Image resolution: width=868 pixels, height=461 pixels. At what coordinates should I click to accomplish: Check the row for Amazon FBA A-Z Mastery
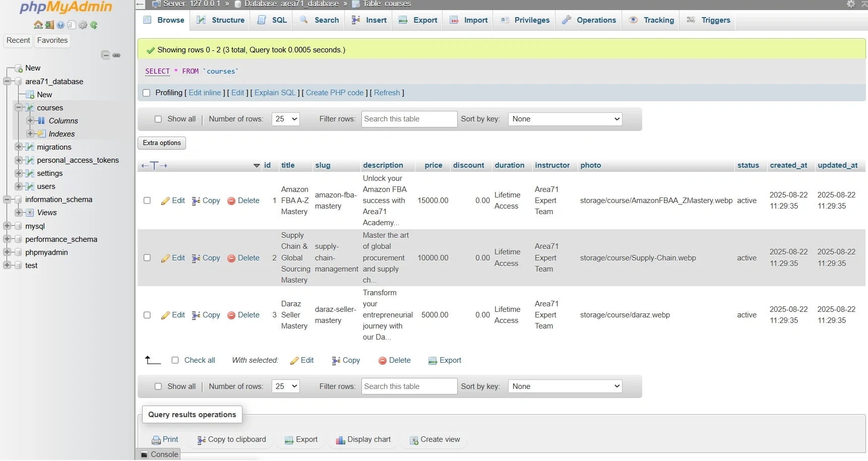147,201
